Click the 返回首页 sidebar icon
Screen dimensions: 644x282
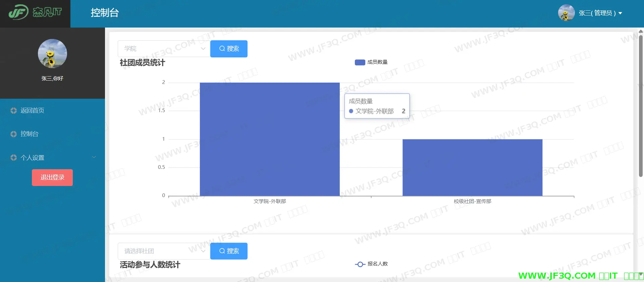point(13,110)
